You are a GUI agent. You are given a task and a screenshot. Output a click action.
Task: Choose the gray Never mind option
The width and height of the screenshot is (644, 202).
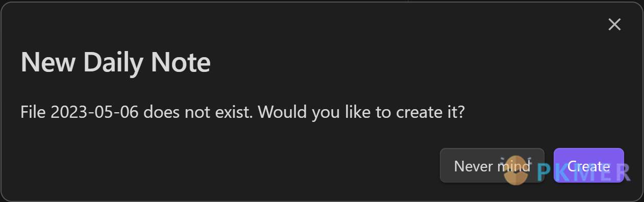click(x=492, y=165)
